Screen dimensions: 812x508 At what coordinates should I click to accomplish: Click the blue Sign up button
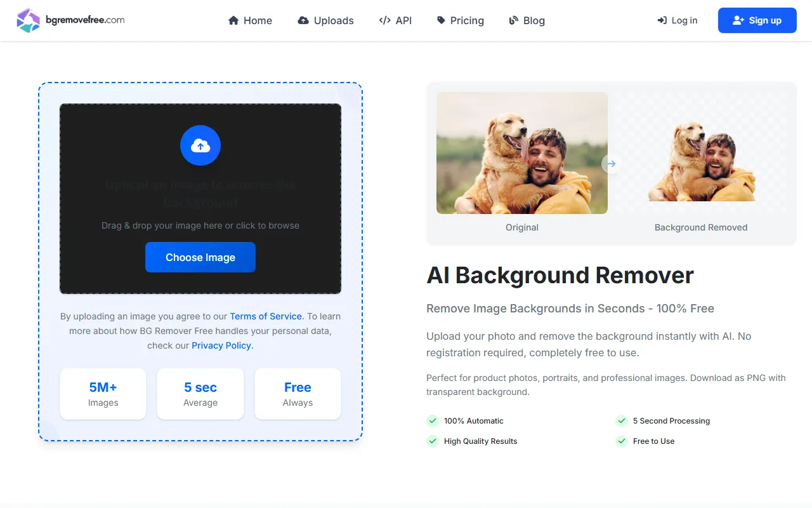click(x=757, y=20)
